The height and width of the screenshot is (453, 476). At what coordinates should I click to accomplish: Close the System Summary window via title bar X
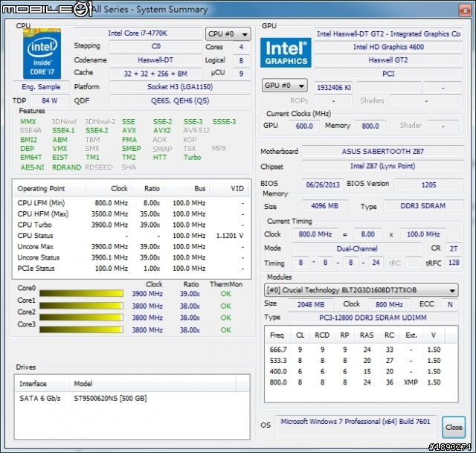(x=465, y=10)
